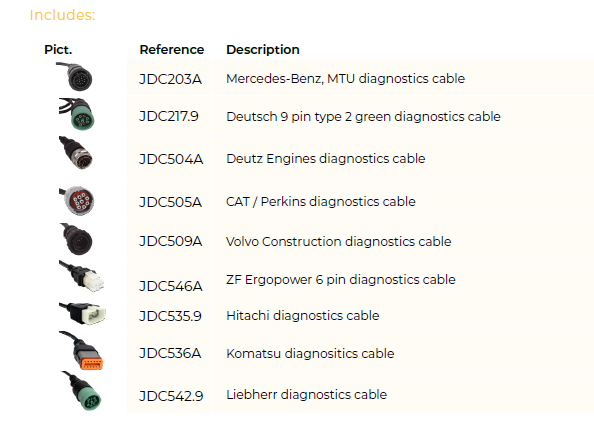Click the Hitachi diagnostics cable picture

click(x=82, y=313)
